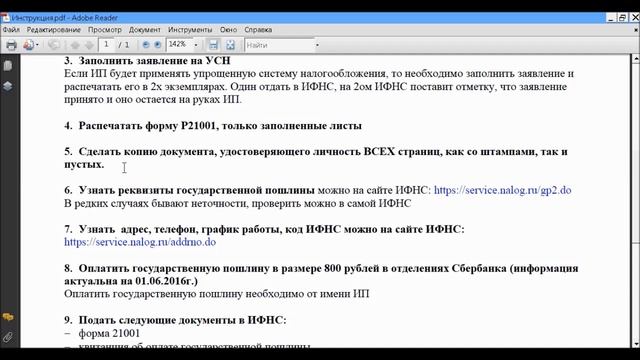Click the page number field showing 1
Image resolution: width=640 pixels, height=360 pixels.
pyautogui.click(x=107, y=44)
